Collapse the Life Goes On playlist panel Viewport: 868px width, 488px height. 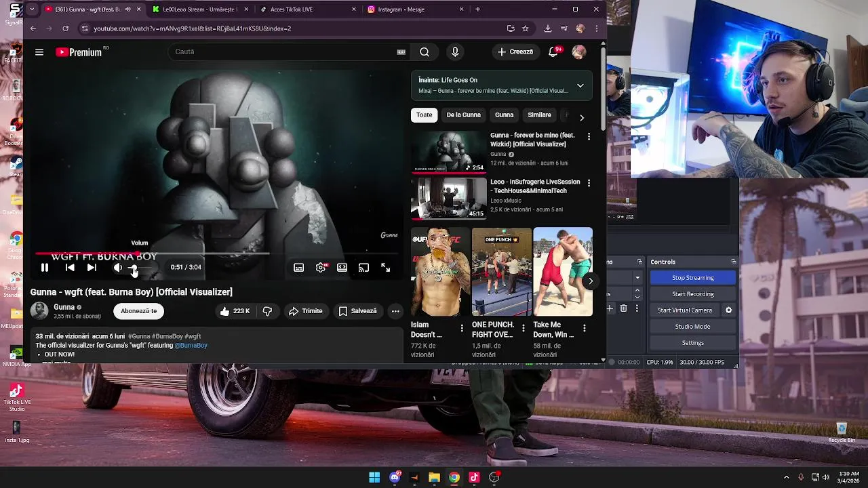pos(580,85)
